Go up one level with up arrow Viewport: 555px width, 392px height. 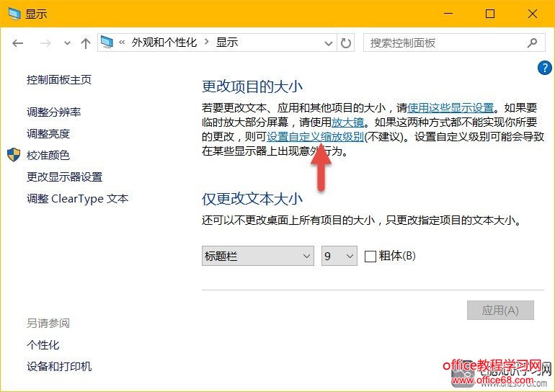coord(85,43)
